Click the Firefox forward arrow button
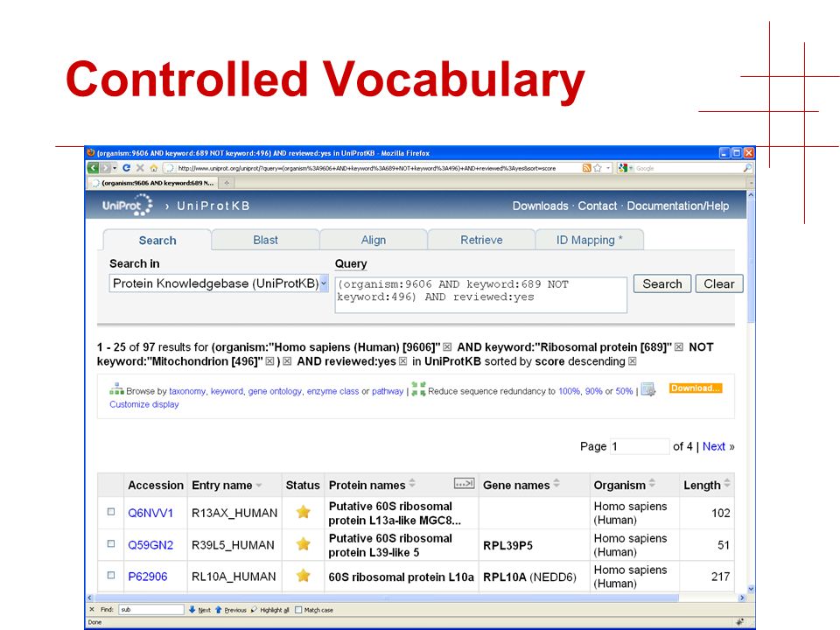This screenshot has width=840, height=630. coord(105,168)
